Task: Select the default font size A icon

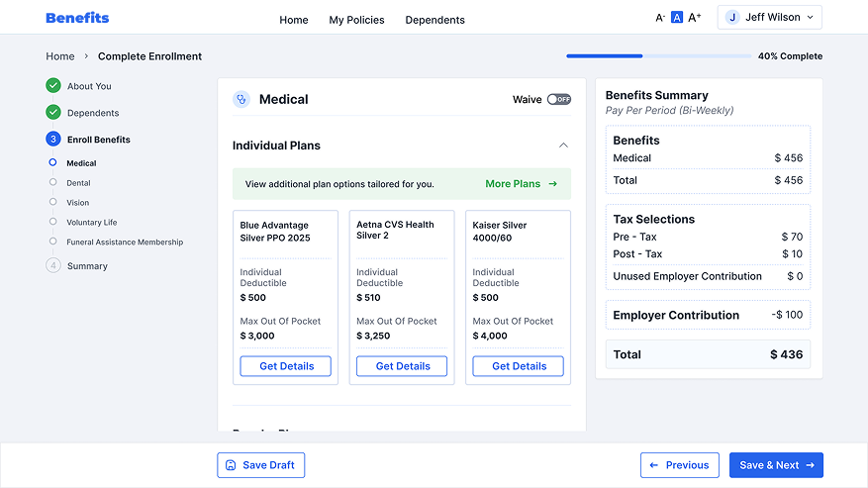Action: pyautogui.click(x=677, y=18)
